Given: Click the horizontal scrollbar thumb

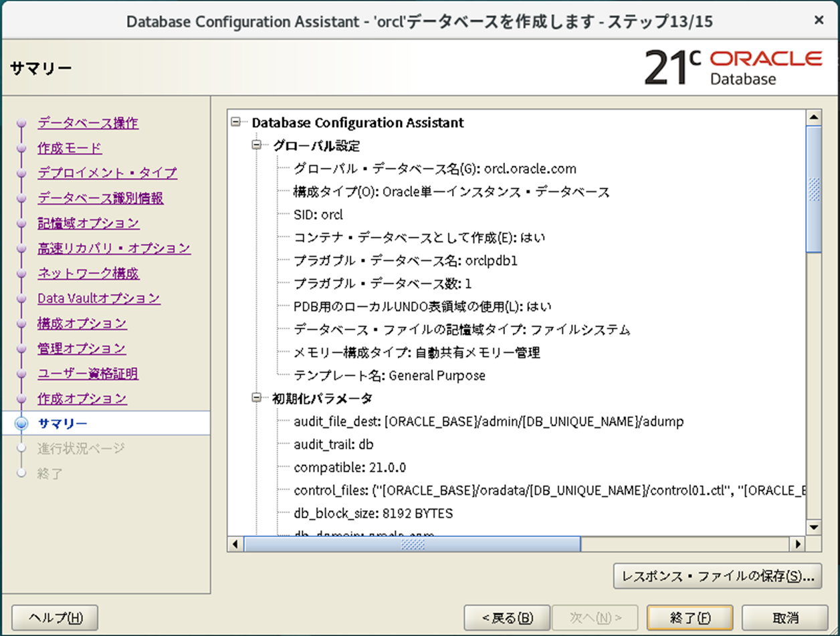Looking at the screenshot, I should [x=412, y=544].
